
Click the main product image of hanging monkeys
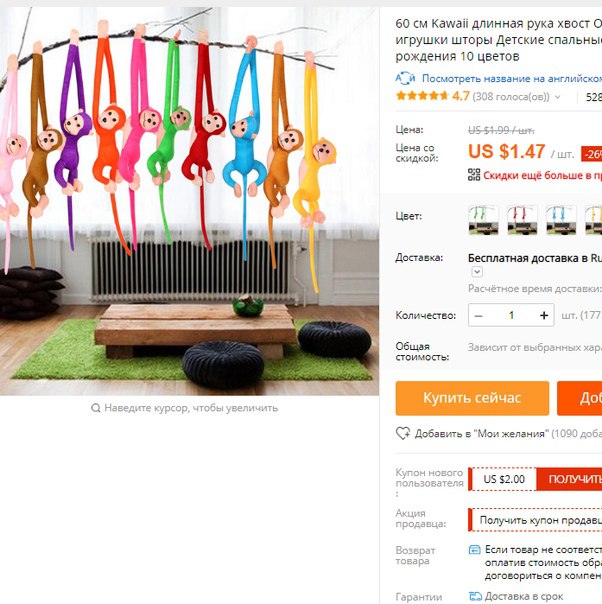[189, 201]
